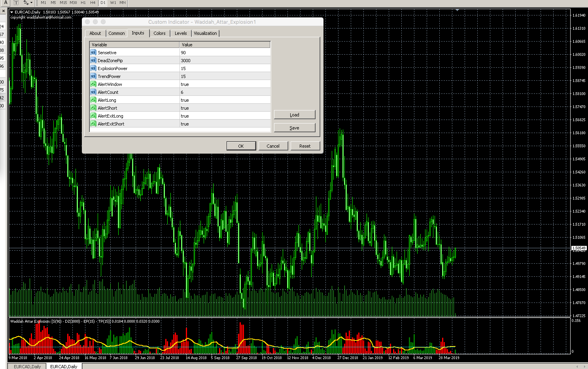Select the Sensetive variable row name
Viewport: 588px width, 369px height.
[x=107, y=53]
